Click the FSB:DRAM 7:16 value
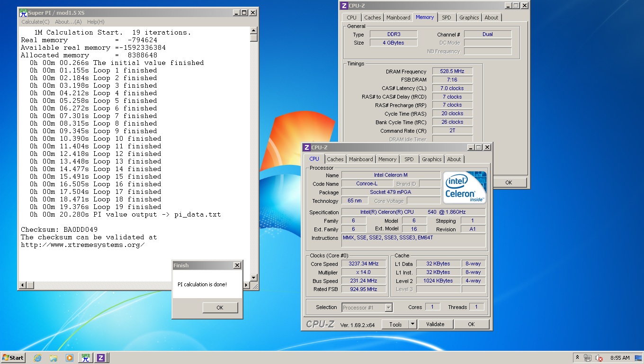This screenshot has height=364, width=644. pyautogui.click(x=452, y=80)
